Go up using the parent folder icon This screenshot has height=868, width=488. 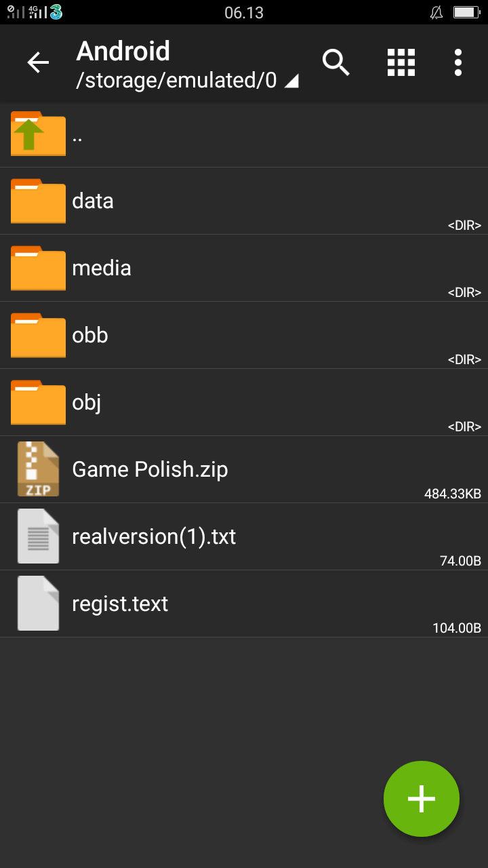[x=38, y=134]
